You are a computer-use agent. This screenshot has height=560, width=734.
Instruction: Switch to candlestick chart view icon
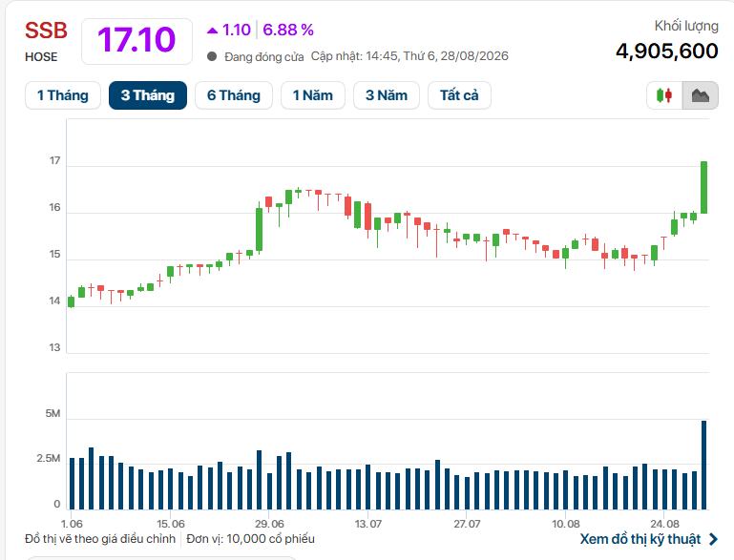coord(664,95)
